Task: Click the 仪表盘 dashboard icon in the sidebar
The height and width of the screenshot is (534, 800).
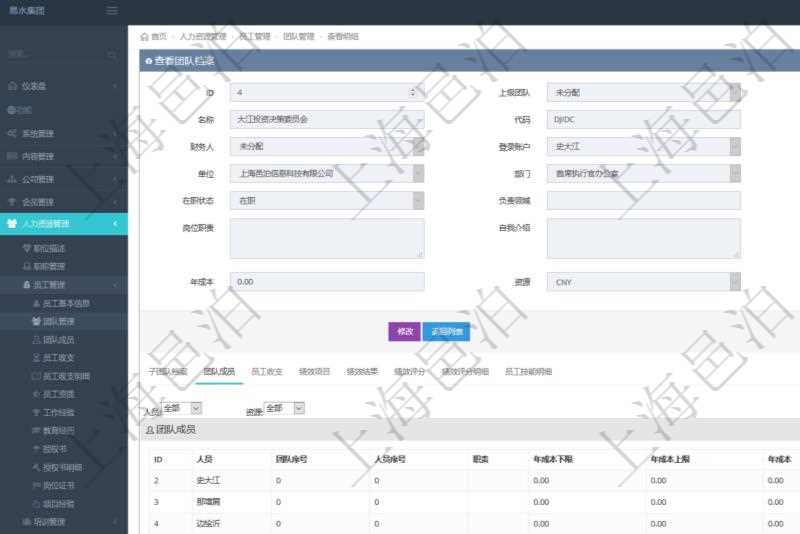Action: [12, 86]
